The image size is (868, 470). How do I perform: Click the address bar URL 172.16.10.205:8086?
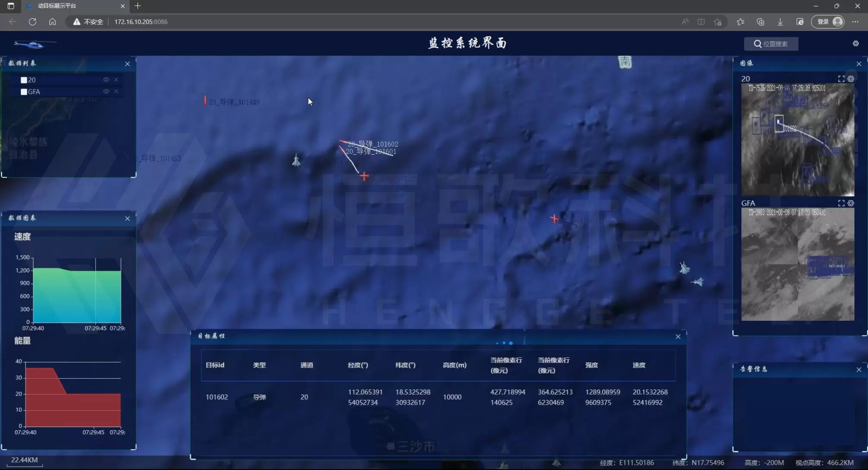click(x=141, y=22)
